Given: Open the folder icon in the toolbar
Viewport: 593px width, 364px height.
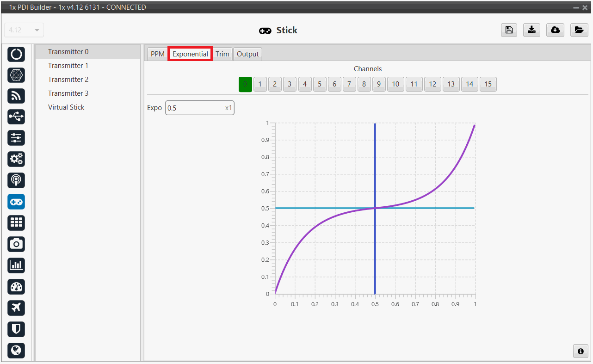Looking at the screenshot, I should tap(579, 30).
